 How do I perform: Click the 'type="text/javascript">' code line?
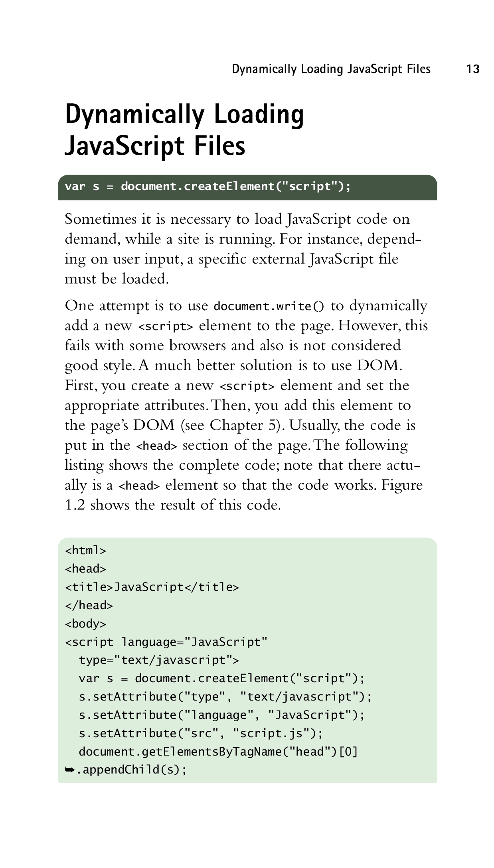coord(159,661)
